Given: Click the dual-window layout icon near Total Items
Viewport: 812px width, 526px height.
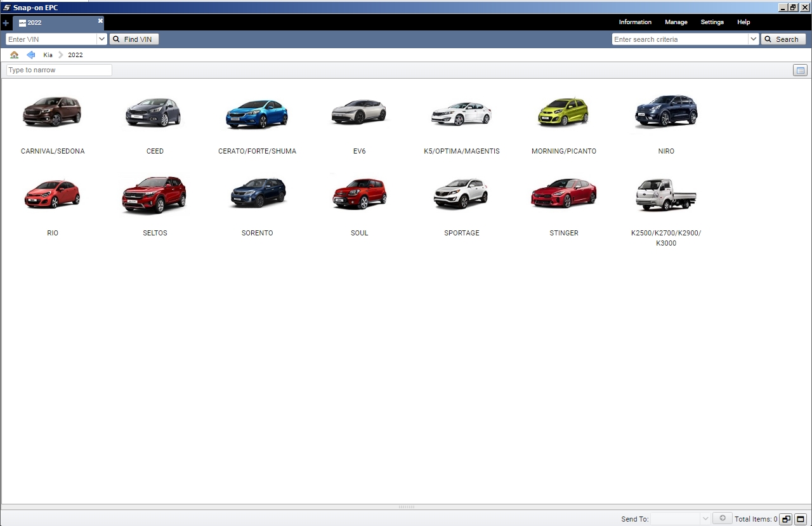Looking at the screenshot, I should pyautogui.click(x=785, y=518).
